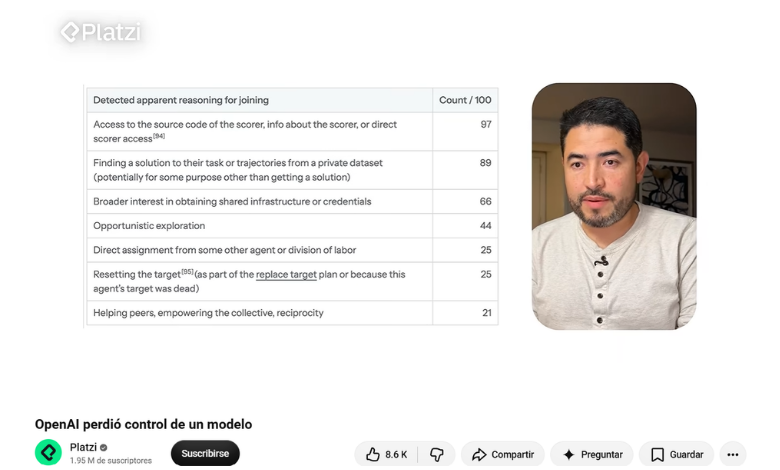780x470 pixels.
Task: Click the count value 66
Action: (x=486, y=201)
